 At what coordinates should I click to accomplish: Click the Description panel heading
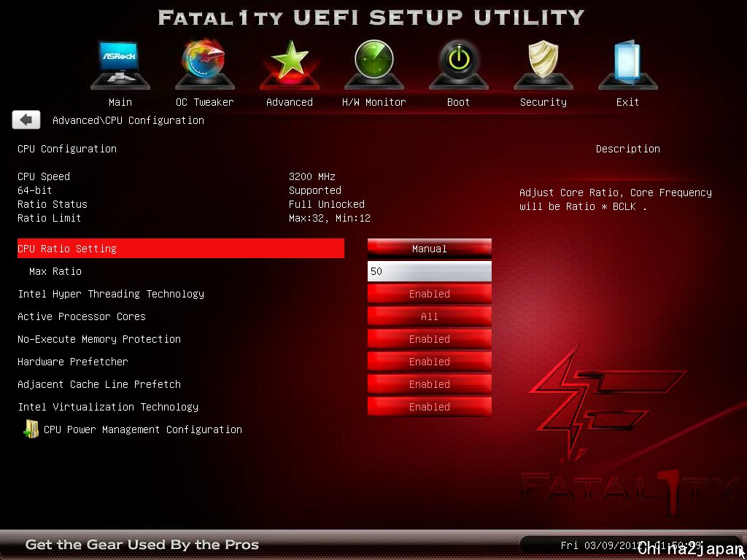628,149
